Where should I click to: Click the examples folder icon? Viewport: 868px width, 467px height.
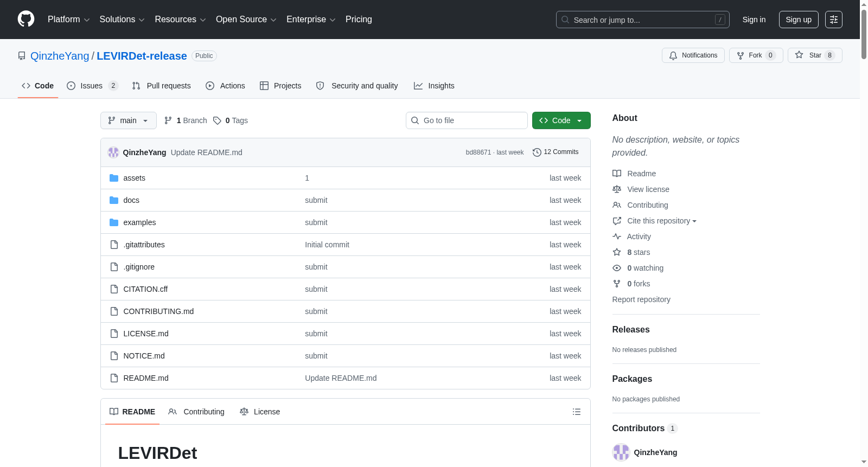click(x=114, y=222)
